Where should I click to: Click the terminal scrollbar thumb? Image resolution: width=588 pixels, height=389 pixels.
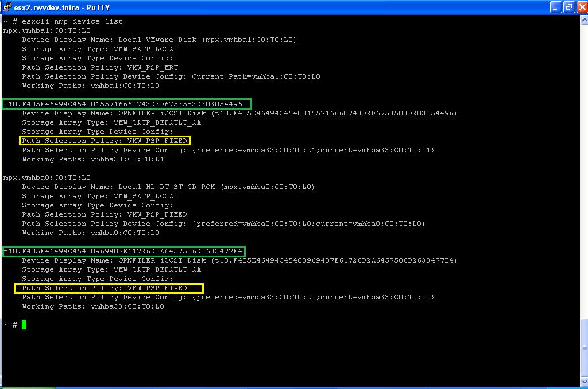pyautogui.click(x=583, y=349)
